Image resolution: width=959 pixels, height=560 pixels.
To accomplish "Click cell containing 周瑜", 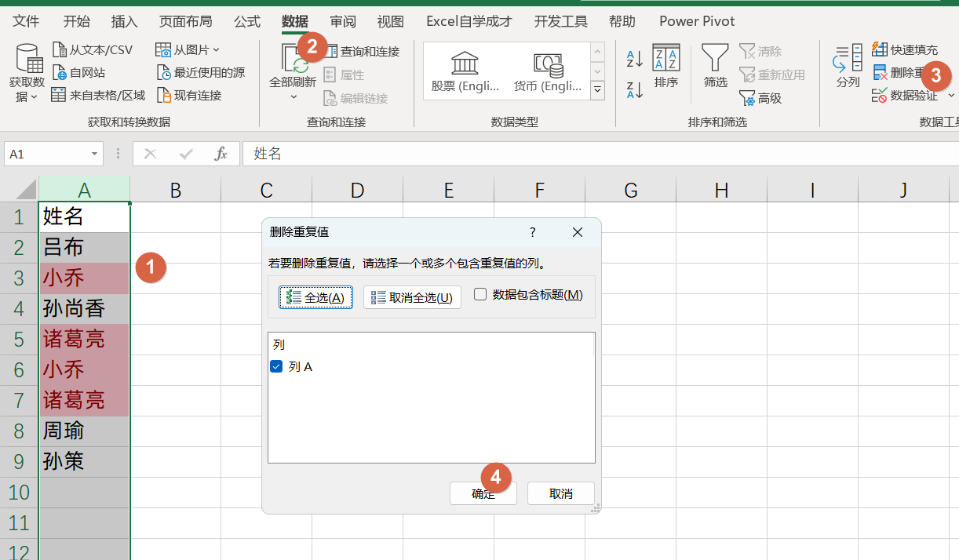I will point(85,431).
